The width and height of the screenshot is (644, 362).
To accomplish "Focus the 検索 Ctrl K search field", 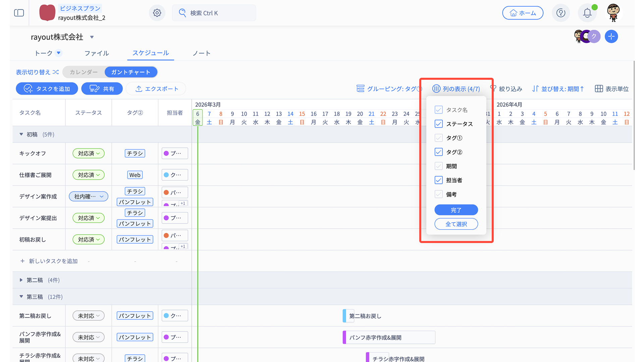I will (214, 13).
